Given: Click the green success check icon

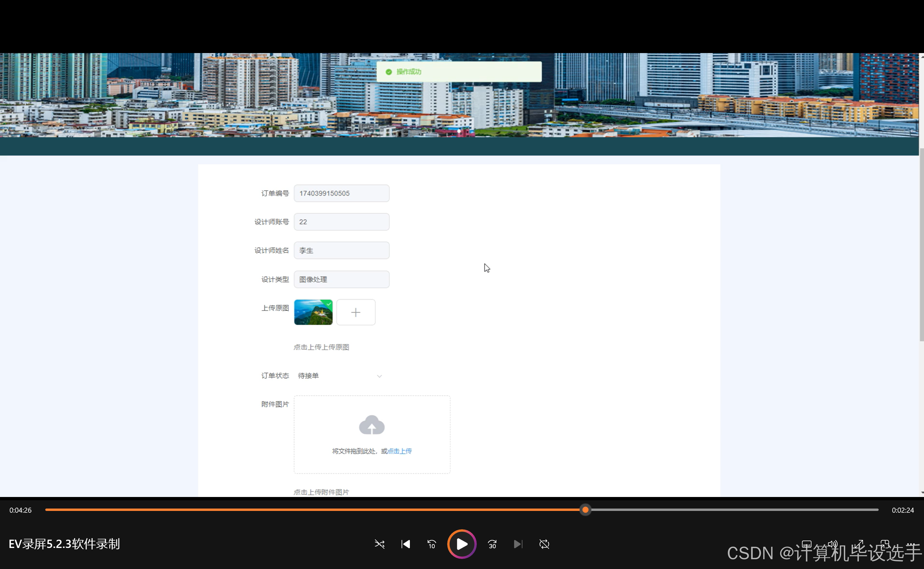Looking at the screenshot, I should coord(389,72).
